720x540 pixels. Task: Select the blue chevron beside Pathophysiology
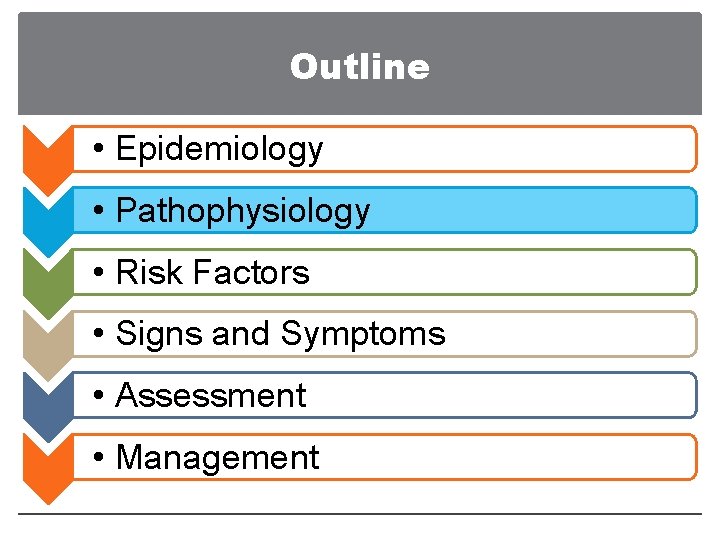pos(45,212)
